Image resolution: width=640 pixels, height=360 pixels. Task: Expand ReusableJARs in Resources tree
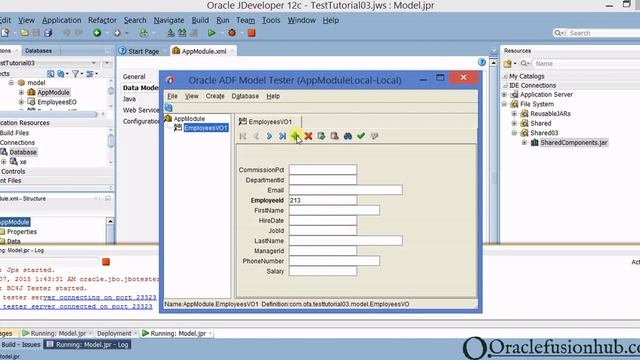[x=514, y=113]
